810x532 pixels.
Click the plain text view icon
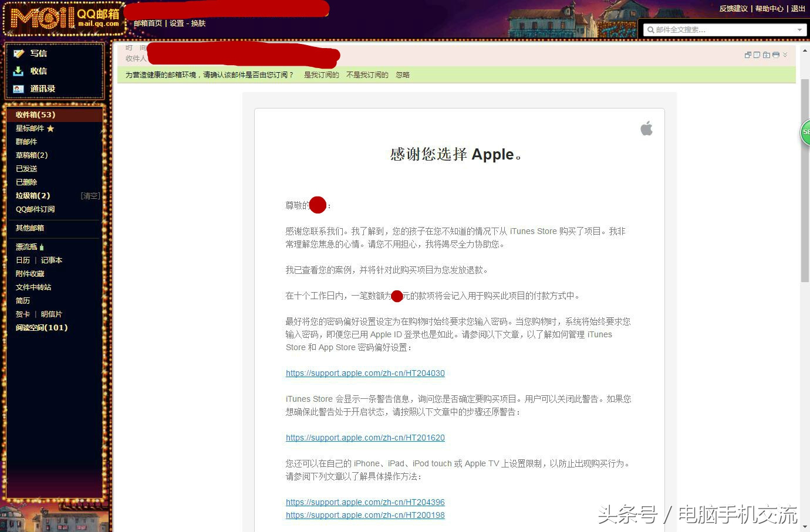(x=757, y=55)
